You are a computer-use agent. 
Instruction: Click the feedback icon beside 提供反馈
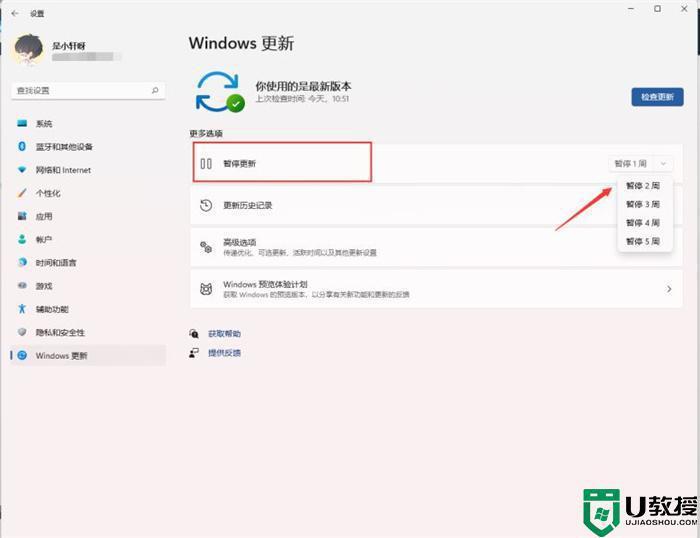pyautogui.click(x=194, y=353)
